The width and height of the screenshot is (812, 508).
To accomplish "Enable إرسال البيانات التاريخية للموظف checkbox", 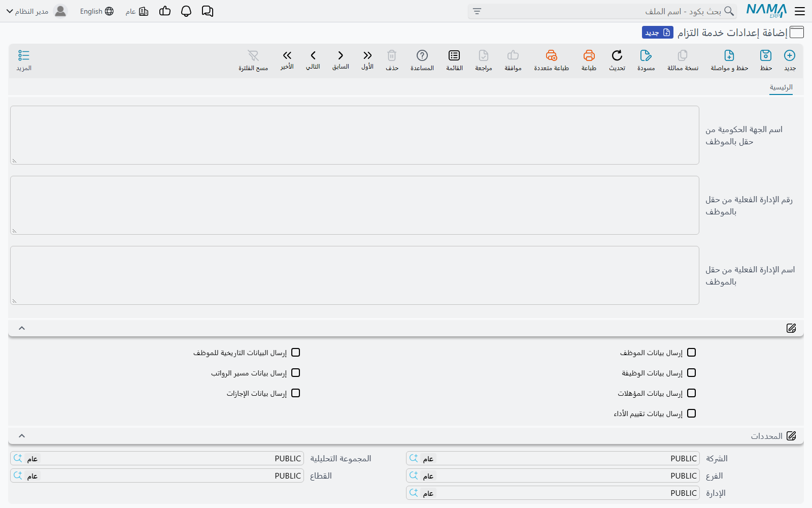I will (296, 353).
